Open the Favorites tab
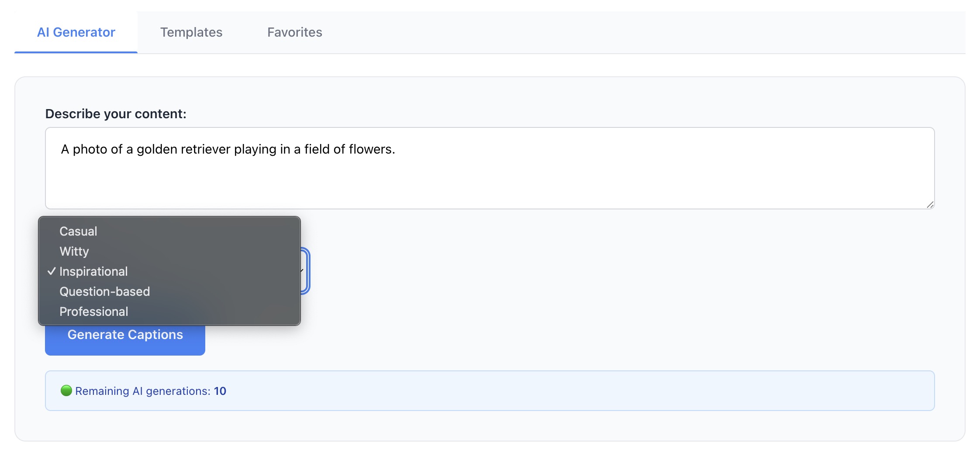980x452 pixels. tap(295, 32)
